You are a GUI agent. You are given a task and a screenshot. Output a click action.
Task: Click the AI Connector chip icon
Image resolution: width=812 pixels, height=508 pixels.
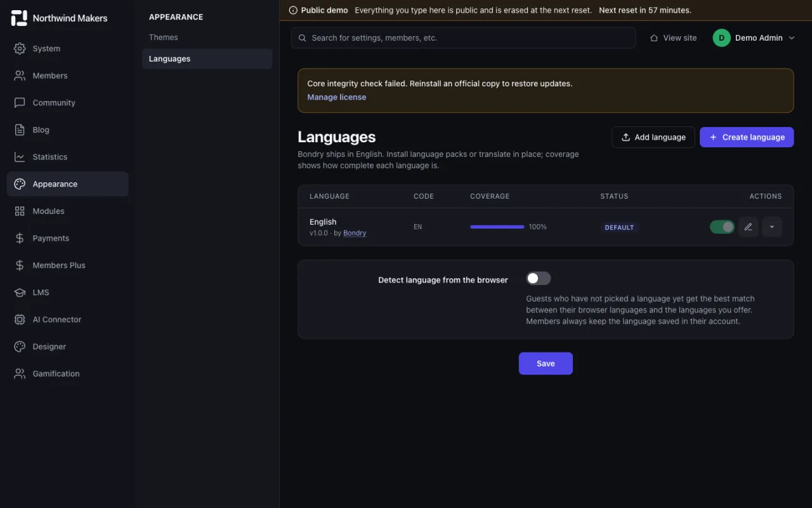[x=20, y=319]
